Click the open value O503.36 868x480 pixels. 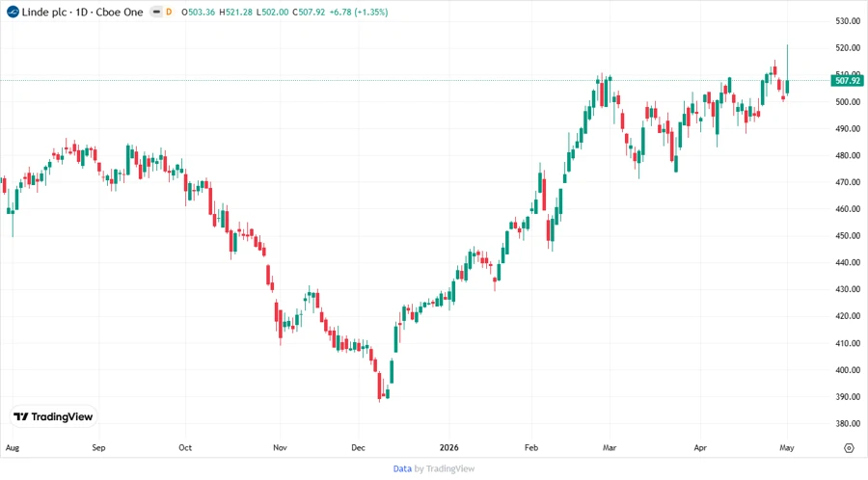pos(198,12)
